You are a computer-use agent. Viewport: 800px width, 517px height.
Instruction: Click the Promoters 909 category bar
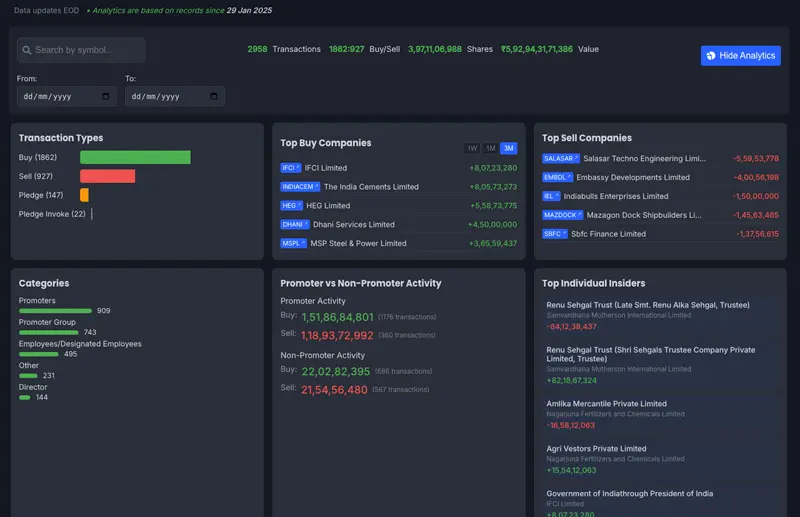55,311
